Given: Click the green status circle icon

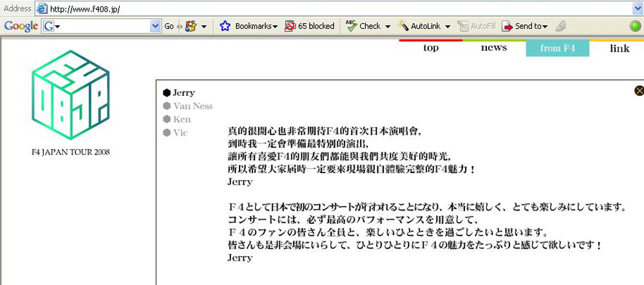Looking at the screenshot, I should (x=636, y=26).
